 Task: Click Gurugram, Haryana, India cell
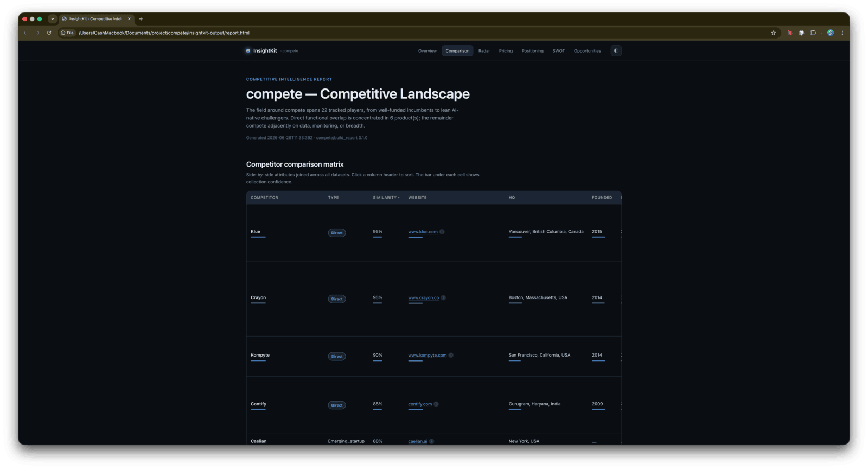point(534,404)
